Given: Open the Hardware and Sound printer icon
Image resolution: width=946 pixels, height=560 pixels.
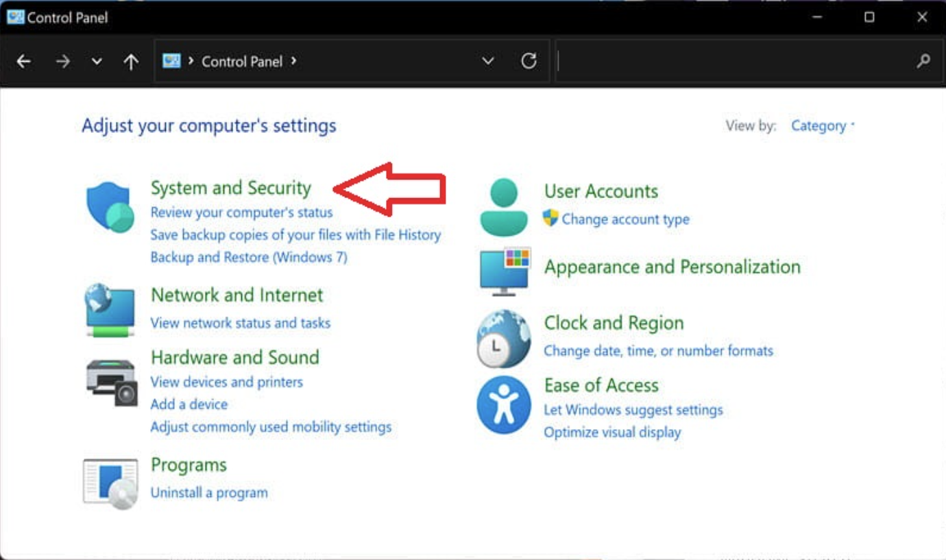Looking at the screenshot, I should click(x=111, y=382).
